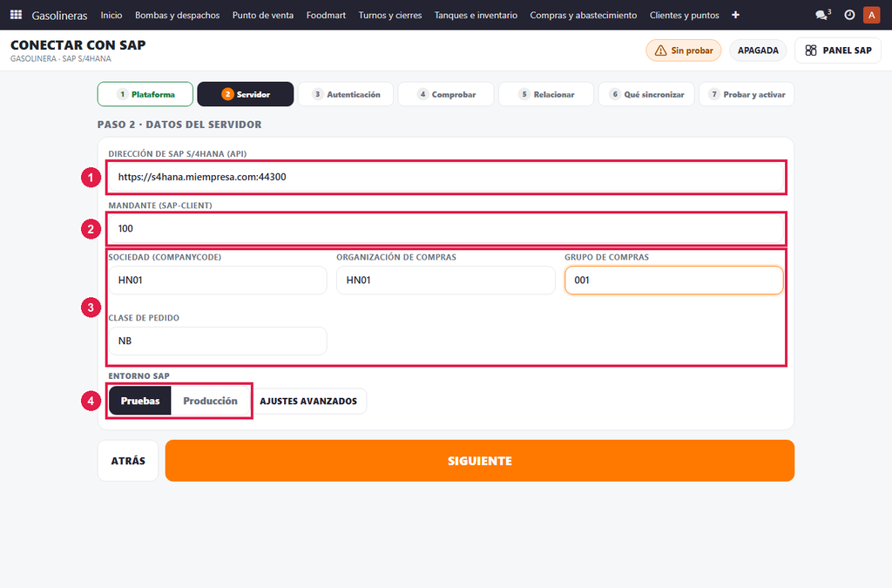Open the conversations chat icon

[822, 15]
